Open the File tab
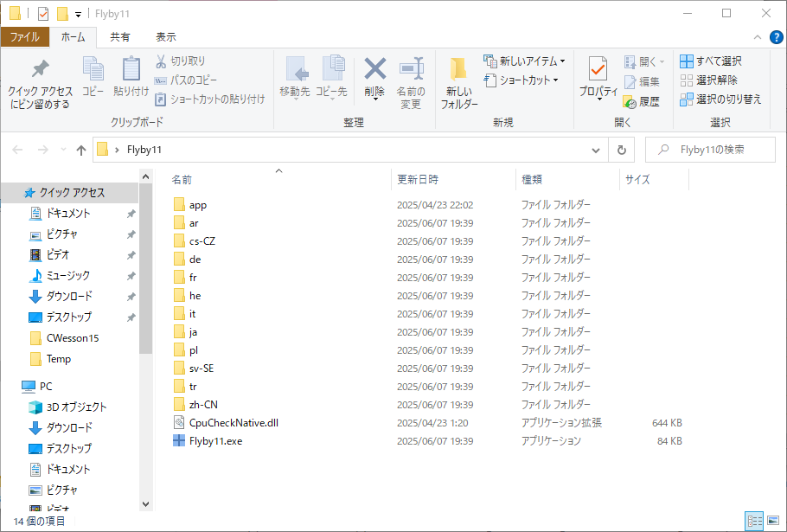 pyautogui.click(x=24, y=37)
